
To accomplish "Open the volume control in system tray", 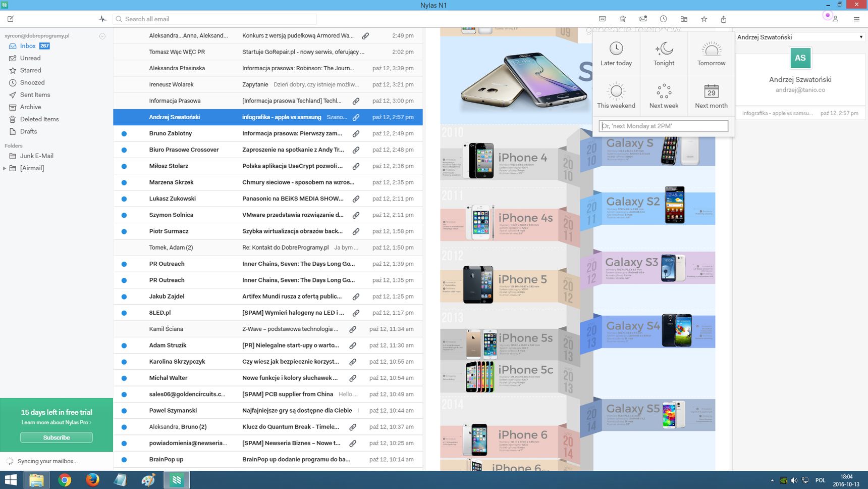I will pyautogui.click(x=794, y=480).
